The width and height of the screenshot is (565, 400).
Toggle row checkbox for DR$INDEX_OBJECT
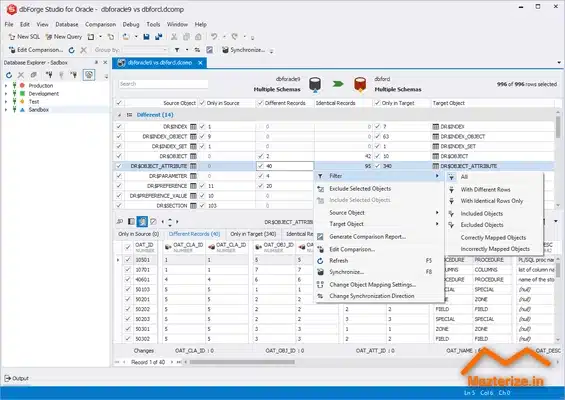click(119, 137)
